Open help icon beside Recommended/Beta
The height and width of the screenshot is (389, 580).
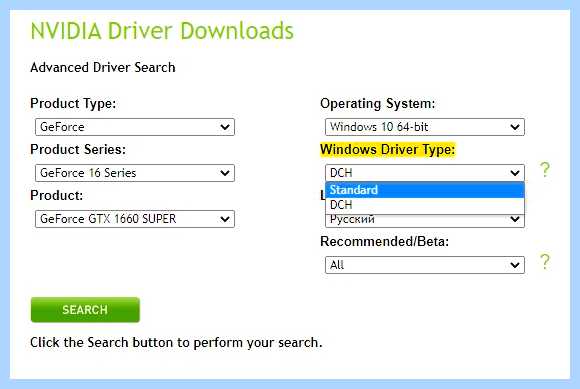(x=544, y=261)
